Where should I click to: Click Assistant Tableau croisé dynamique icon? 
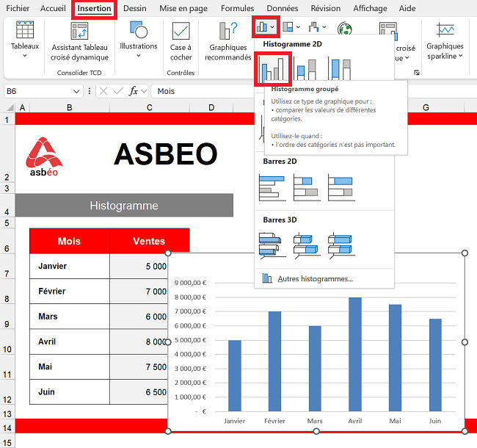pyautogui.click(x=79, y=40)
